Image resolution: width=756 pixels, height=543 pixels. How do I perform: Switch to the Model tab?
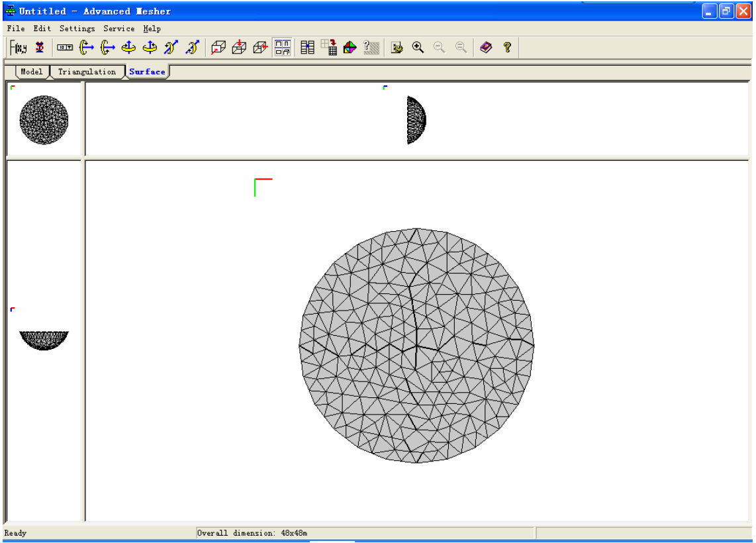[31, 72]
